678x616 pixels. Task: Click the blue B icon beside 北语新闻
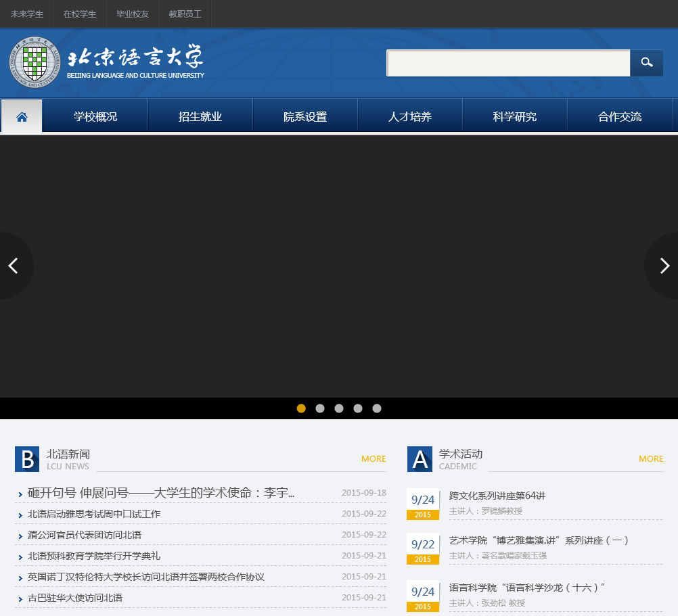click(27, 459)
